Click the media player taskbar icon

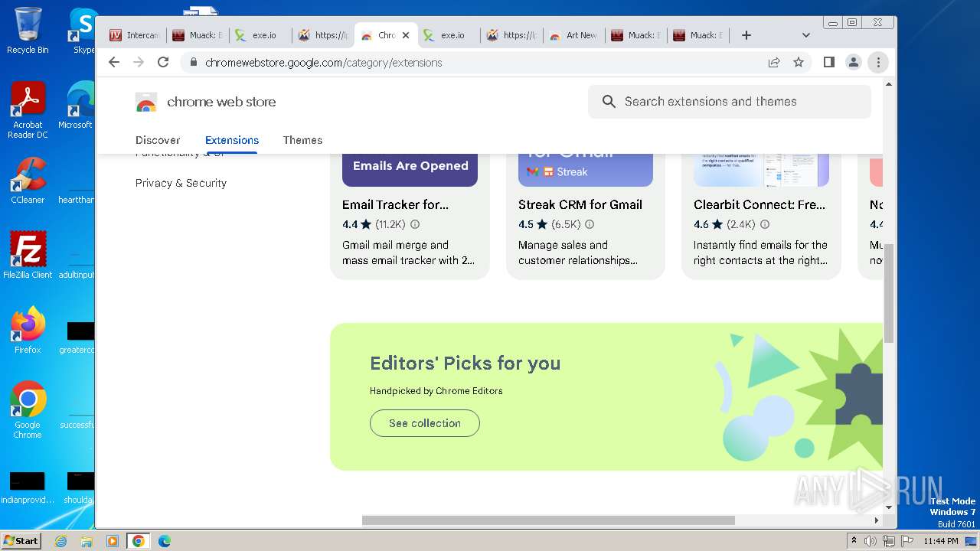coord(112,541)
